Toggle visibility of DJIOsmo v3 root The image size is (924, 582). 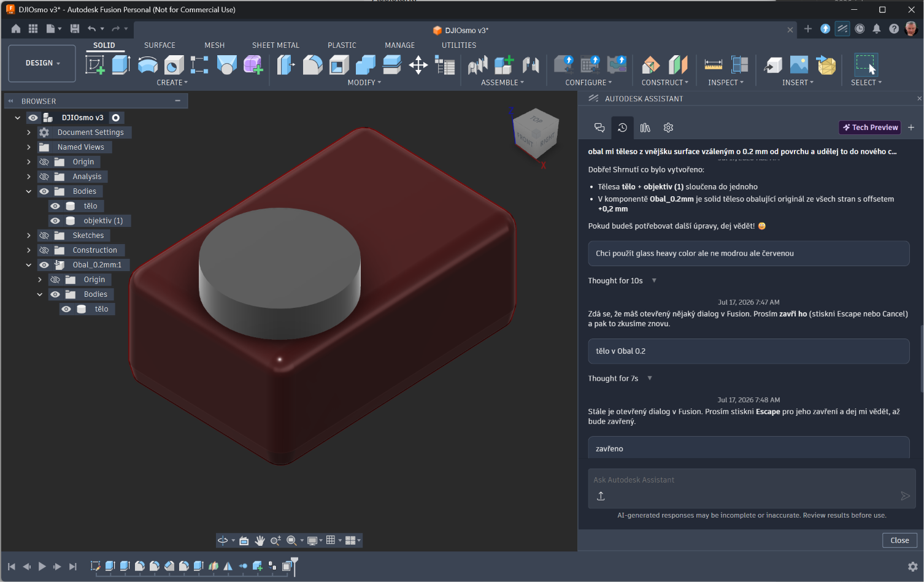[x=33, y=118]
